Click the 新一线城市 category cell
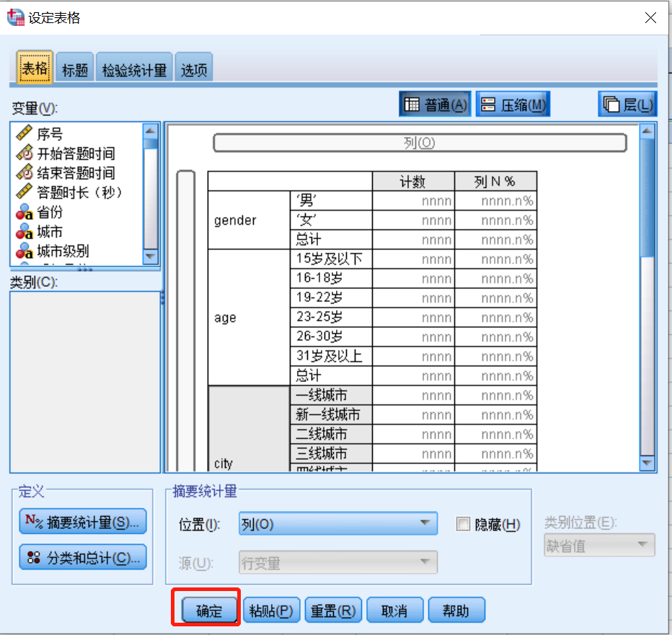Viewport: 672px width, 635px height. click(x=331, y=414)
